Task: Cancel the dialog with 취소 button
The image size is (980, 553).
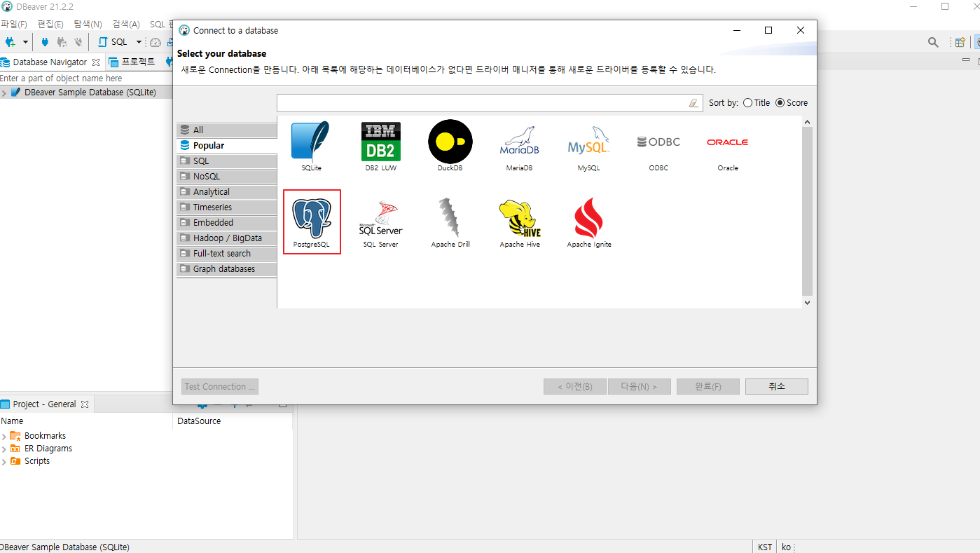Action: 777,387
